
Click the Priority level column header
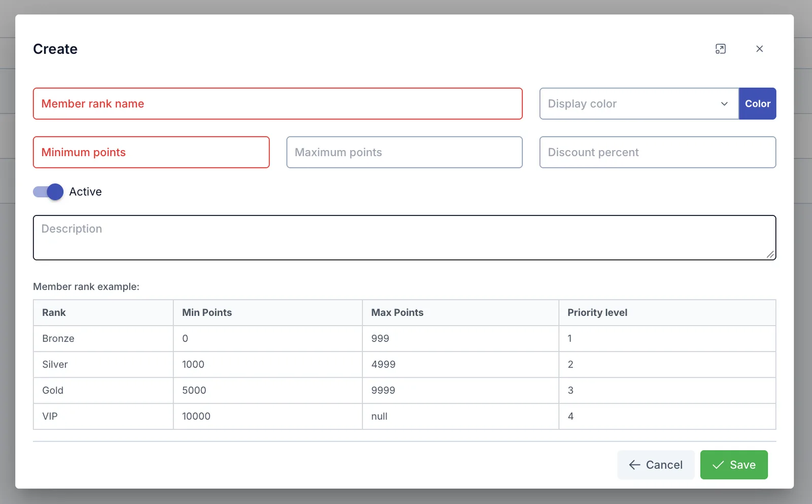pyautogui.click(x=667, y=312)
